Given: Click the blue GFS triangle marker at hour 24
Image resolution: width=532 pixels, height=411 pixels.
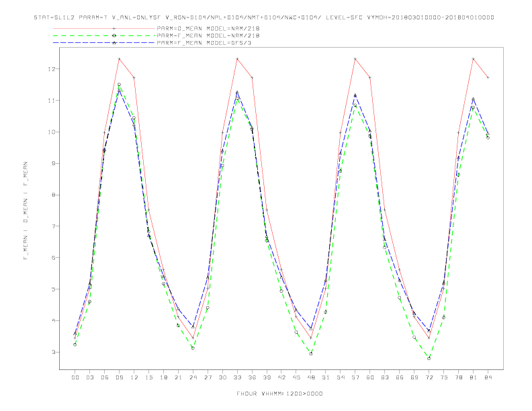Looking at the screenshot, I should 193,326.
